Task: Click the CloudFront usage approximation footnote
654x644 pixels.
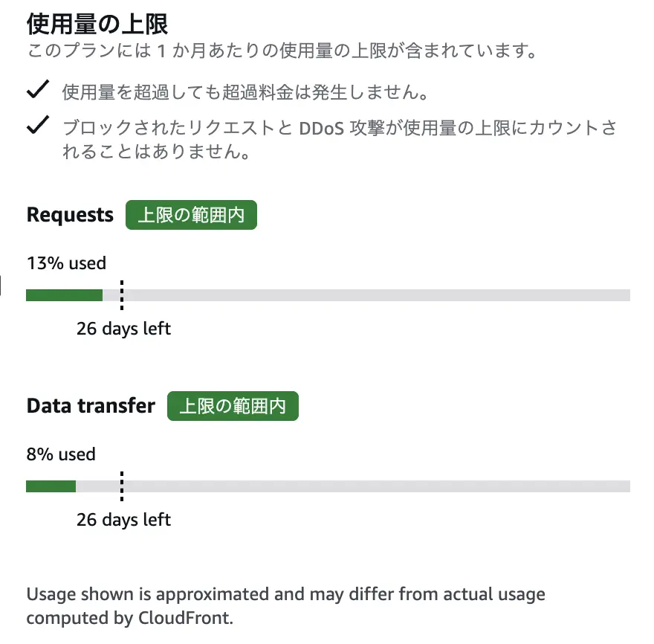Action: click(285, 605)
